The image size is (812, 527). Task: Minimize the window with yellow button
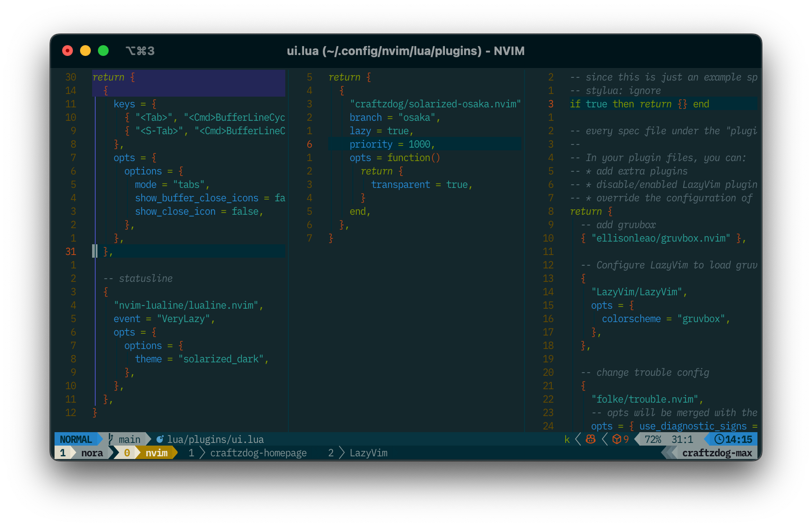[85, 51]
